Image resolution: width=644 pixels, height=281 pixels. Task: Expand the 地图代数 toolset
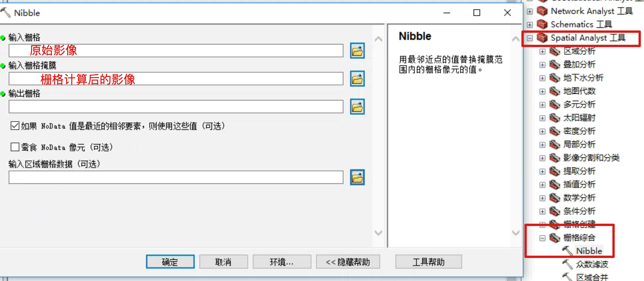[x=542, y=91]
